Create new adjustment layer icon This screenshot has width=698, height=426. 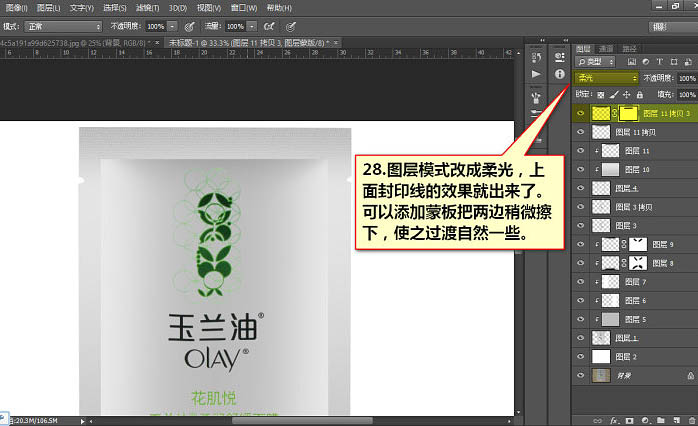click(x=645, y=420)
